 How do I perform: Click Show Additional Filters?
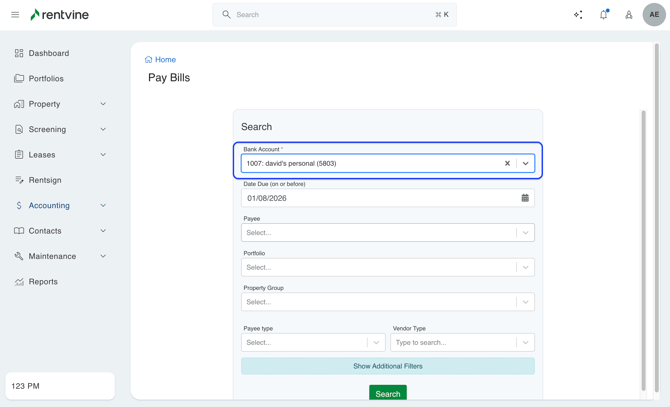[387, 366]
